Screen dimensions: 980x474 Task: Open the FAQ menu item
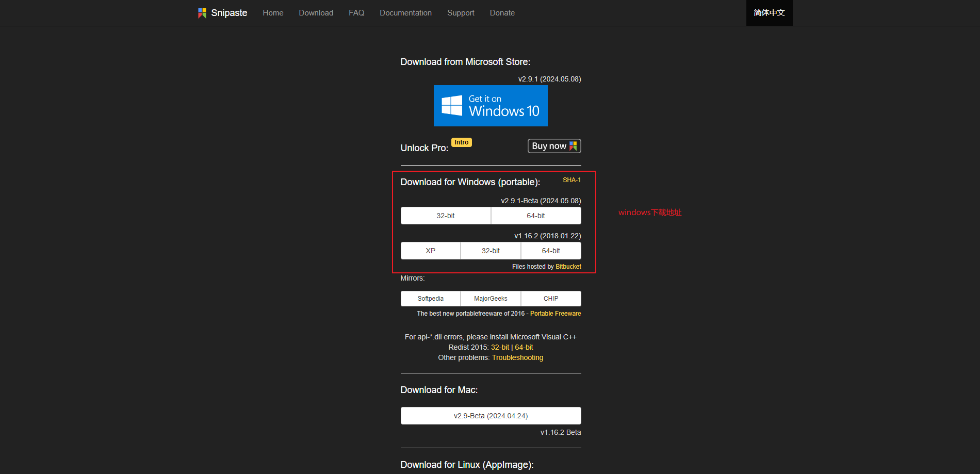tap(356, 13)
